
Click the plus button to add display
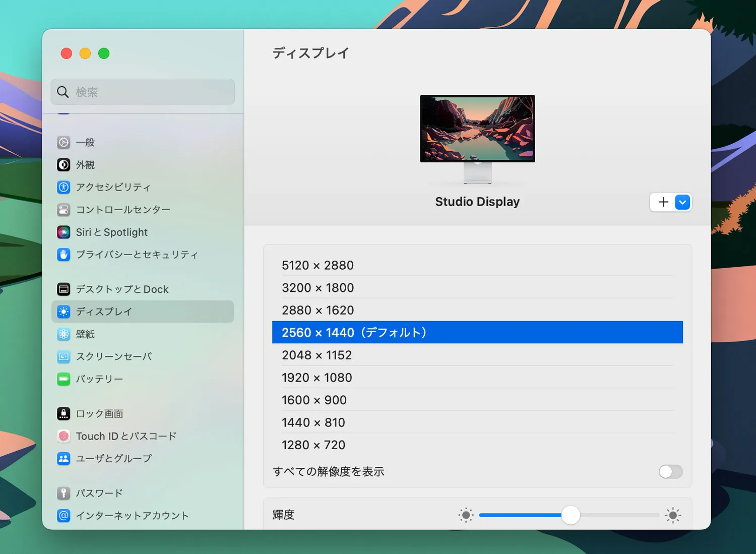(663, 202)
